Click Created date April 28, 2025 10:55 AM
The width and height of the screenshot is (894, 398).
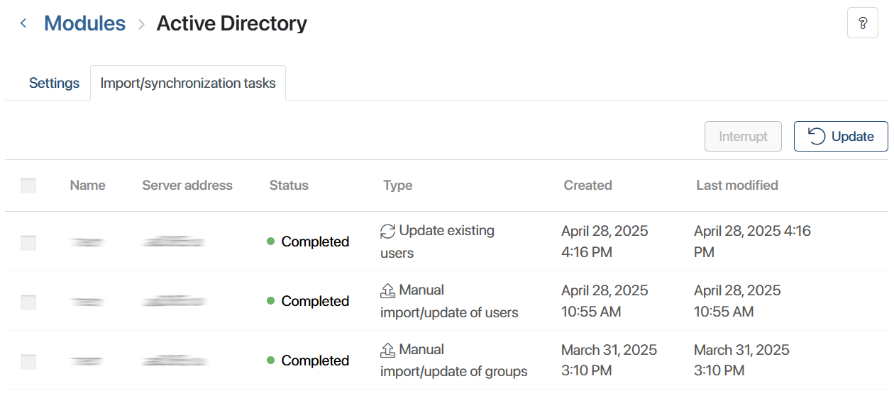point(605,301)
